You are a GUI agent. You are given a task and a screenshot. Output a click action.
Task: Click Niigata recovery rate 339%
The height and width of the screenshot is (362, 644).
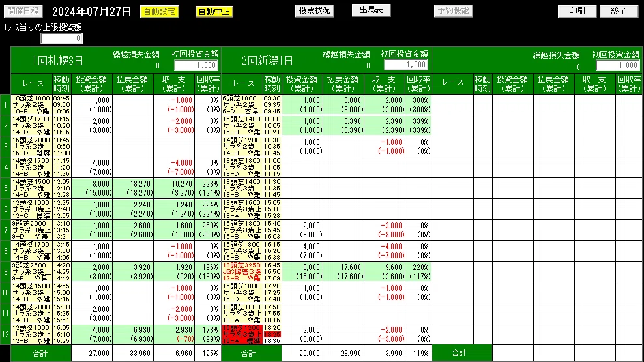click(x=420, y=121)
